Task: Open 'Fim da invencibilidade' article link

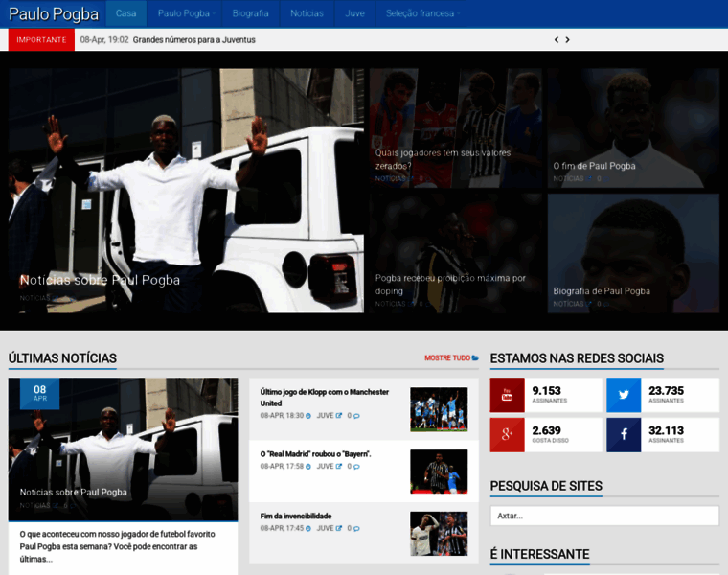Action: coord(296,516)
